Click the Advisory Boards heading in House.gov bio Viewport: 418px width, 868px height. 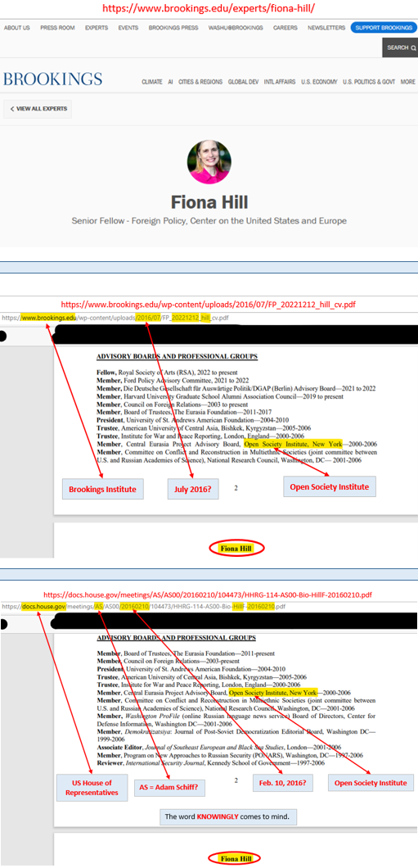pyautogui.click(x=177, y=638)
